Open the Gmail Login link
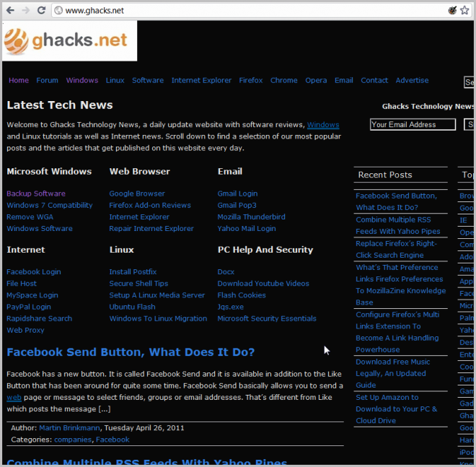This screenshot has height=467, width=476. (237, 193)
